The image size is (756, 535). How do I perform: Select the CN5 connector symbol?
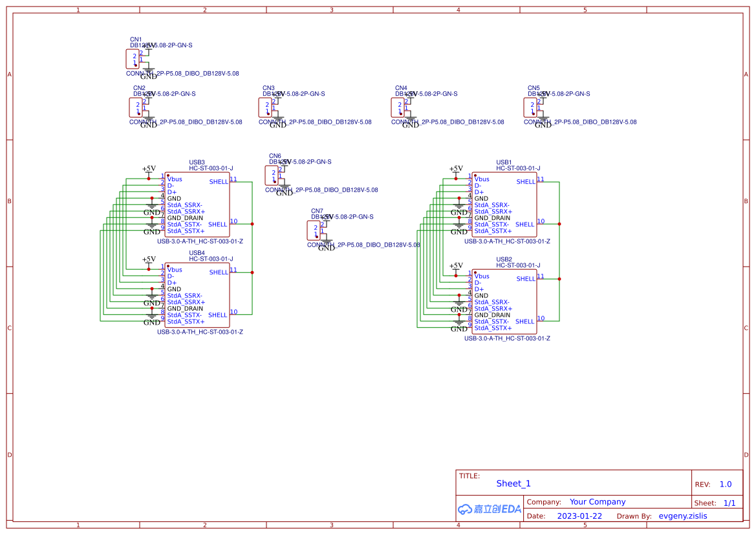[530, 107]
